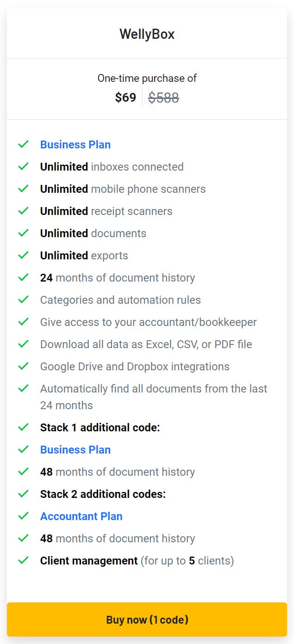Click checkmark next to Categories and automation rules
Viewport: 294px width, 644px height.
(x=23, y=300)
